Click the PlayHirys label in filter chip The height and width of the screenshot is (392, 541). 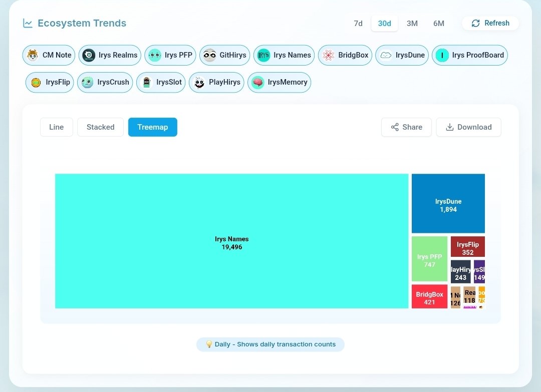(224, 83)
